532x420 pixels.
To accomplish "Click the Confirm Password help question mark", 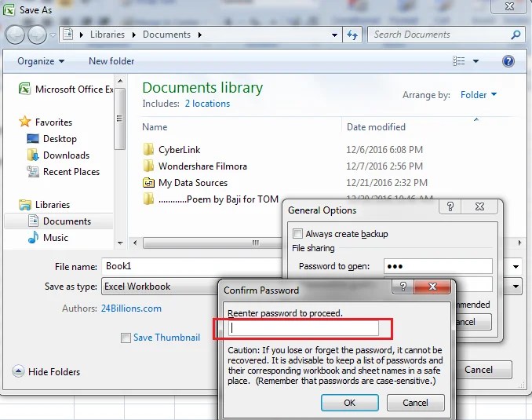I will pyautogui.click(x=403, y=287).
